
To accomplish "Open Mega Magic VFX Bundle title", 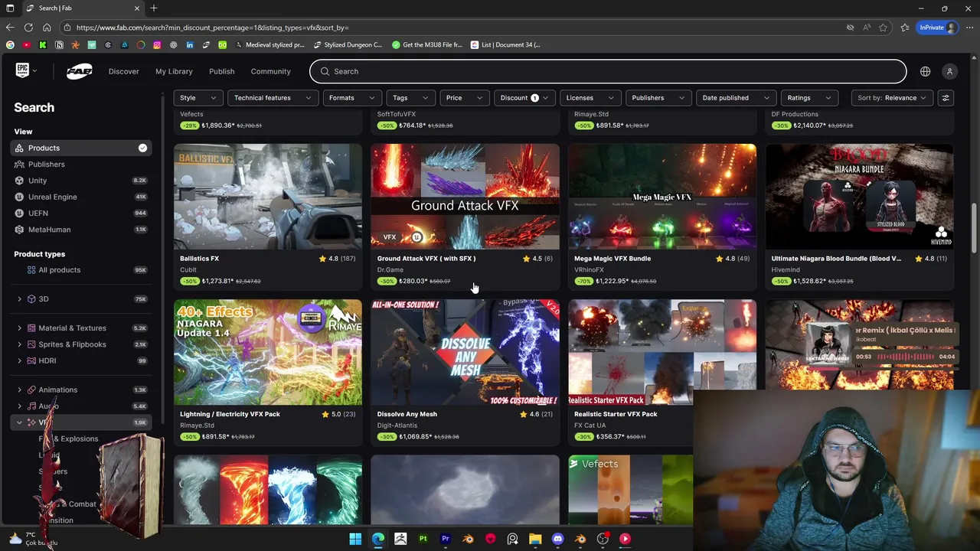I will tap(612, 259).
